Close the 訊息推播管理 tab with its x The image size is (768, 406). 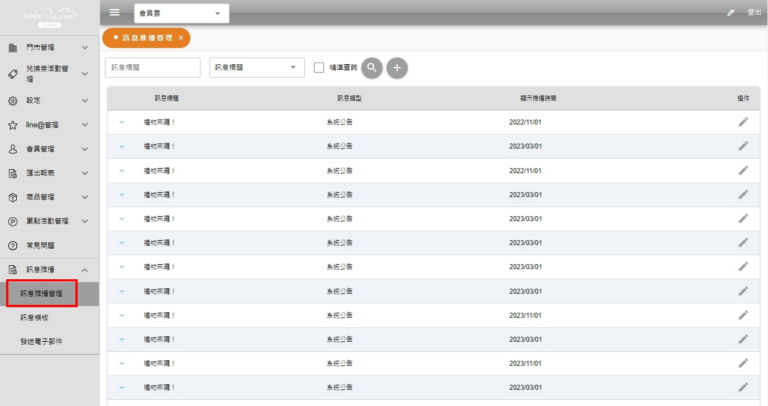180,37
